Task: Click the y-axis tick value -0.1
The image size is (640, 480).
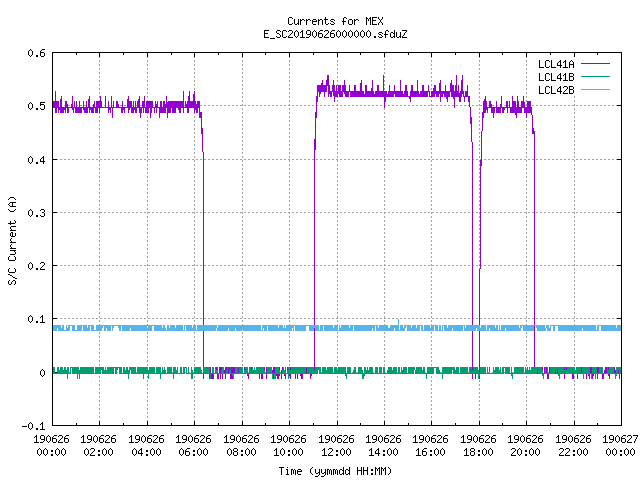Action: [33, 426]
